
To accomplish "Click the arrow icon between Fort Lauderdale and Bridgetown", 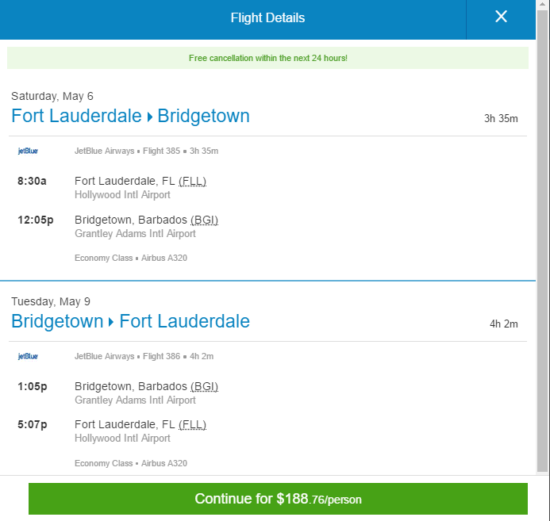I will coord(150,117).
